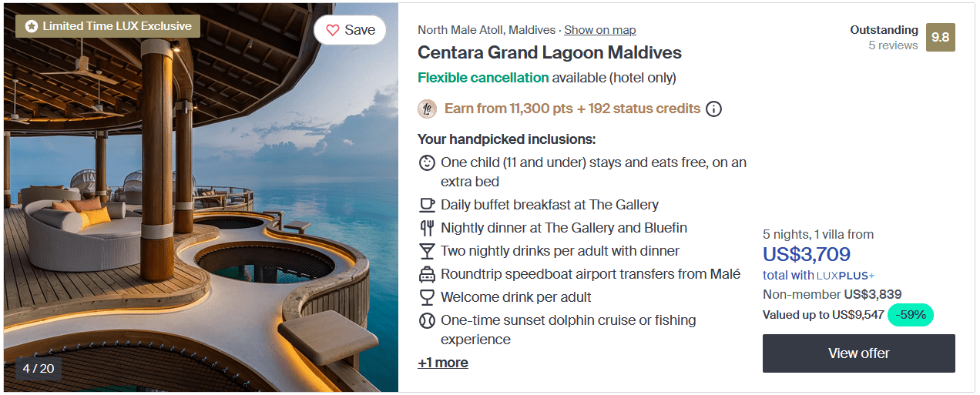Click the child face inclusion icon
The height and width of the screenshot is (395, 980).
[427, 163]
